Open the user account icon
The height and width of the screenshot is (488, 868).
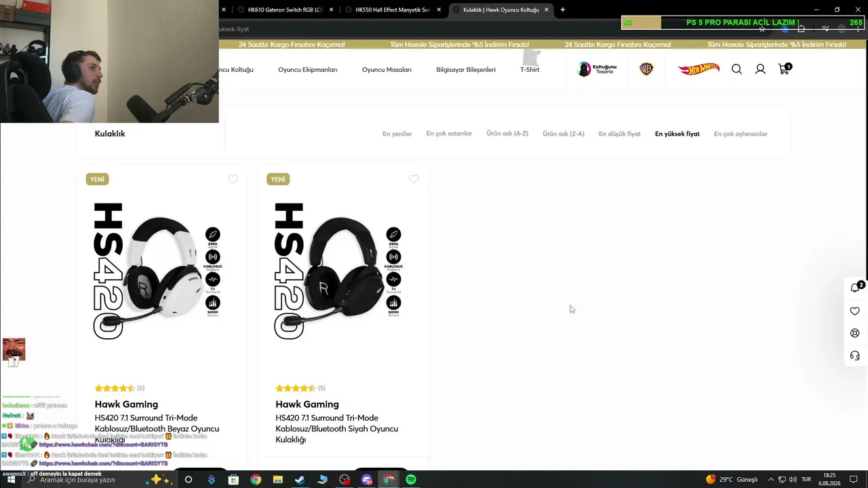point(760,69)
